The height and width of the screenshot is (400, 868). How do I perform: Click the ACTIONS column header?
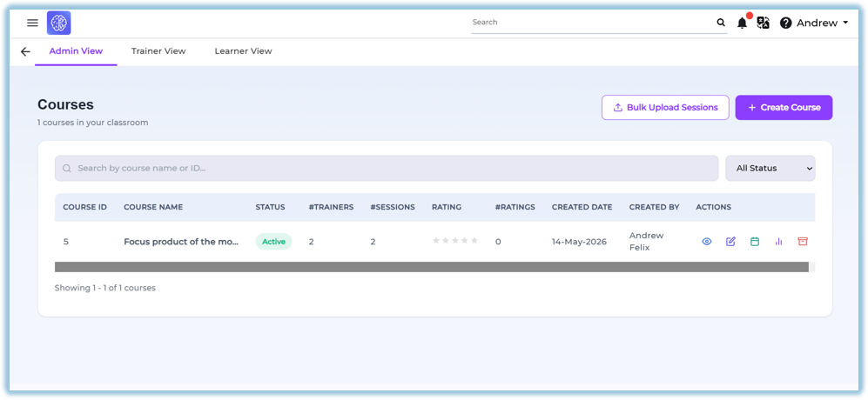point(714,207)
